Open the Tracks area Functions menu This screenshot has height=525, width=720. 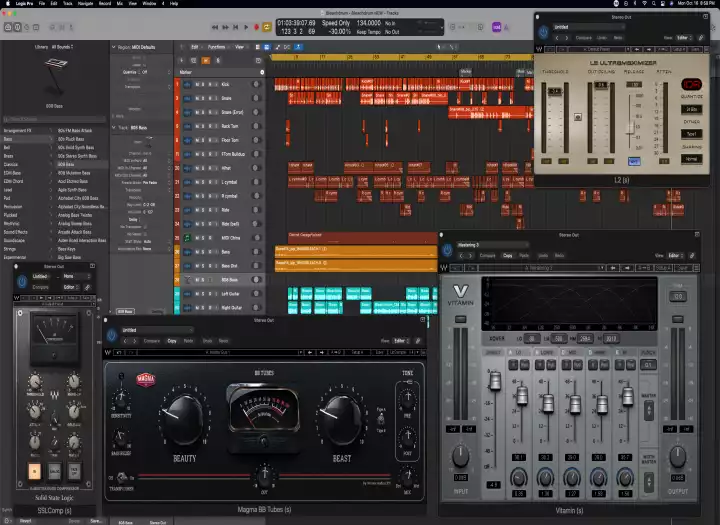[216, 47]
